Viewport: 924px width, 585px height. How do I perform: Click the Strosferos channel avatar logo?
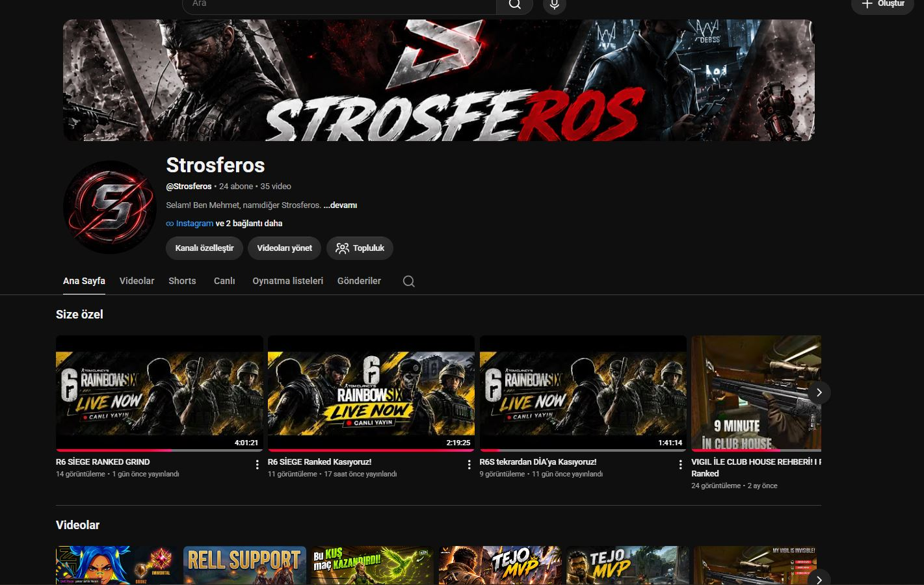point(110,207)
